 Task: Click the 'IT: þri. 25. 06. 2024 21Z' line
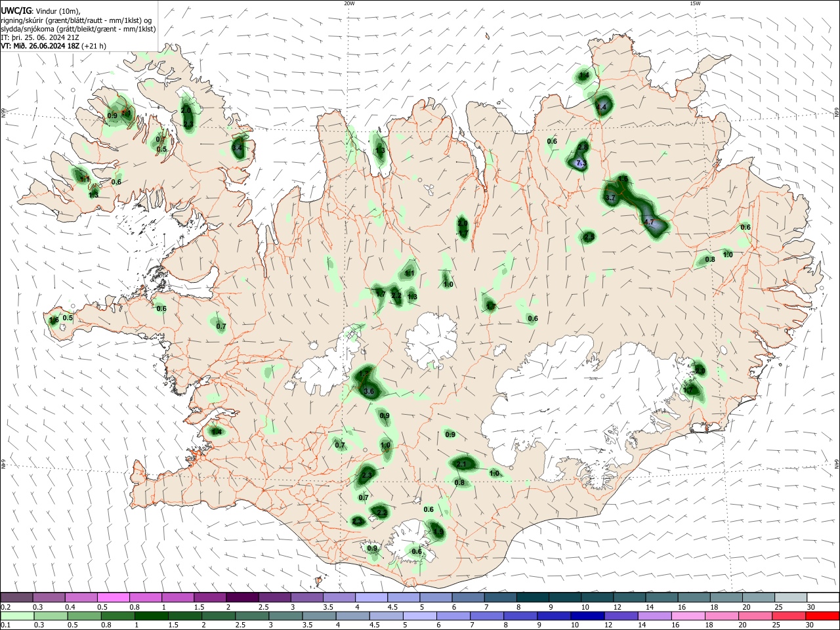(x=40, y=37)
